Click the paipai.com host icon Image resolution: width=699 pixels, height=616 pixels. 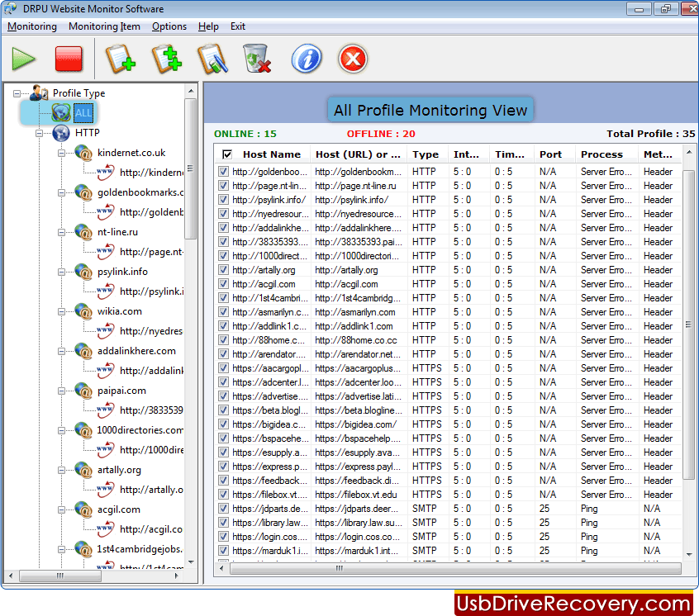(83, 391)
